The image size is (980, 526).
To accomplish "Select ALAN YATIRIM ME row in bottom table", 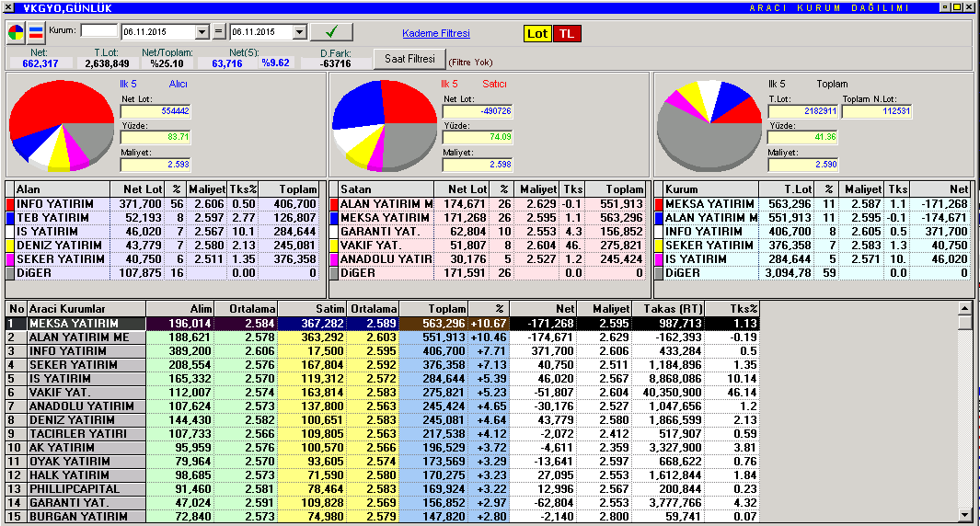I will [x=383, y=337].
